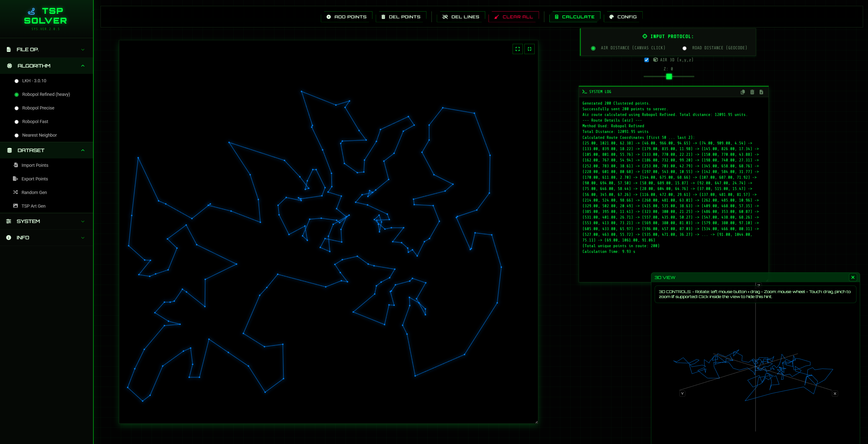Screen dimensions: 868x444
Task: Clear system log with trash icon
Action: pyautogui.click(x=752, y=92)
